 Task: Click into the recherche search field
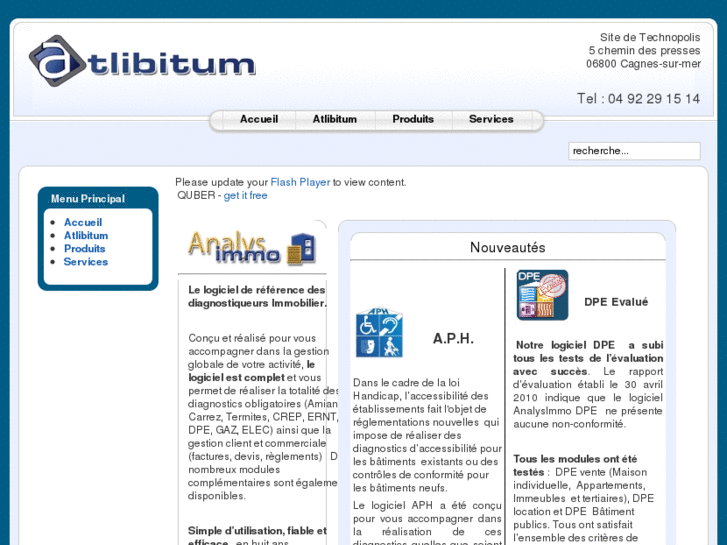tap(634, 151)
